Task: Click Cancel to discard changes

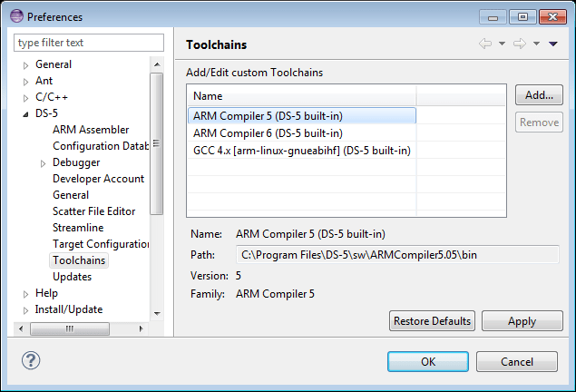Action: [517, 362]
